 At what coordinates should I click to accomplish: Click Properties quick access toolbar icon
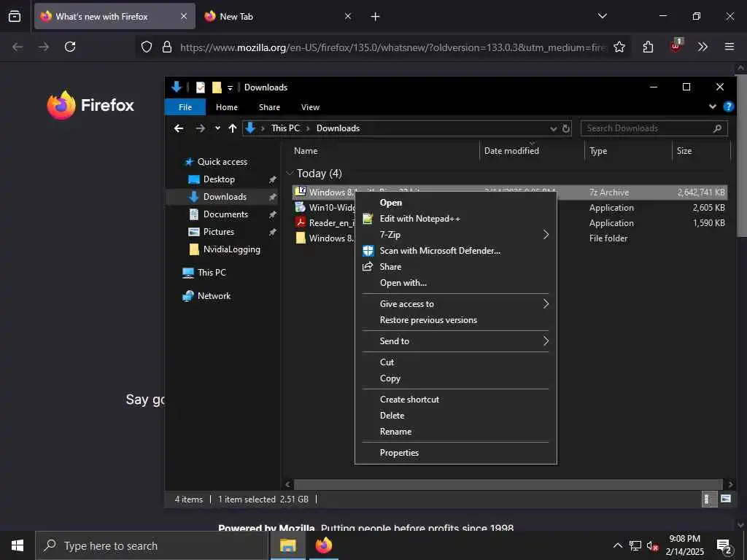point(201,87)
